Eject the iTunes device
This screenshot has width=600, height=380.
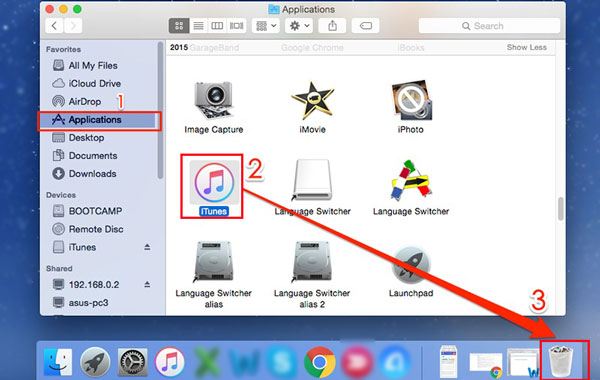point(147,247)
